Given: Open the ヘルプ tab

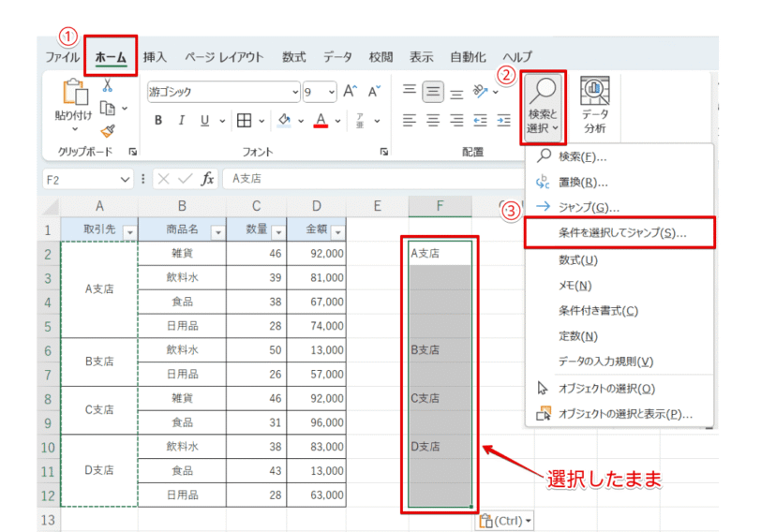Looking at the screenshot, I should (x=518, y=57).
